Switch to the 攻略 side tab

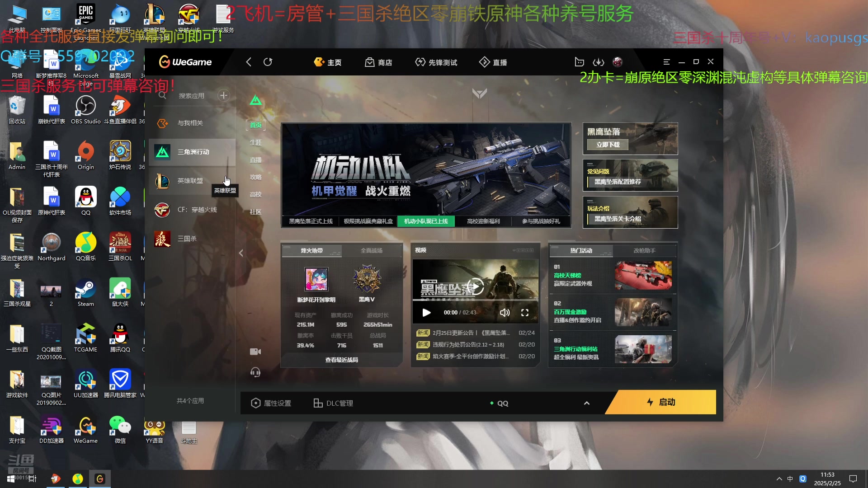point(256,177)
